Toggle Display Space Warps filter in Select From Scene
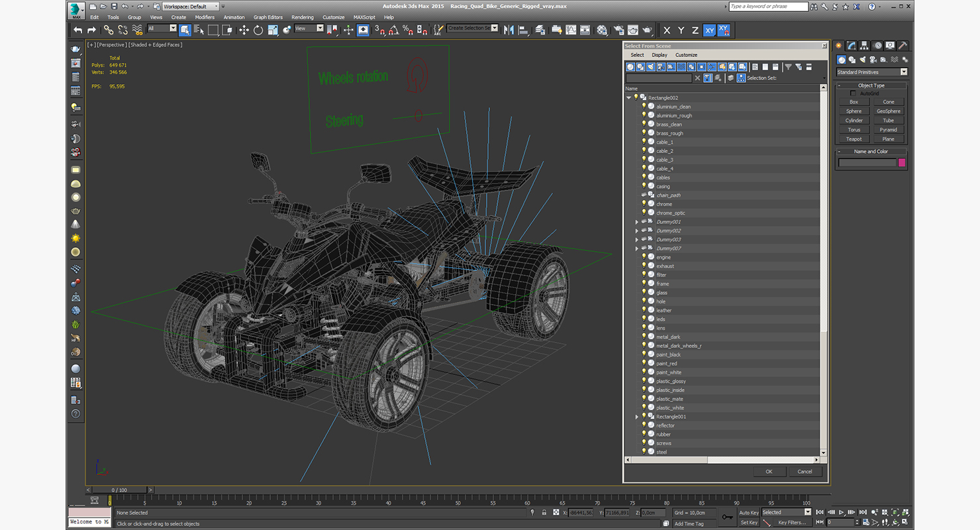 coord(681,67)
